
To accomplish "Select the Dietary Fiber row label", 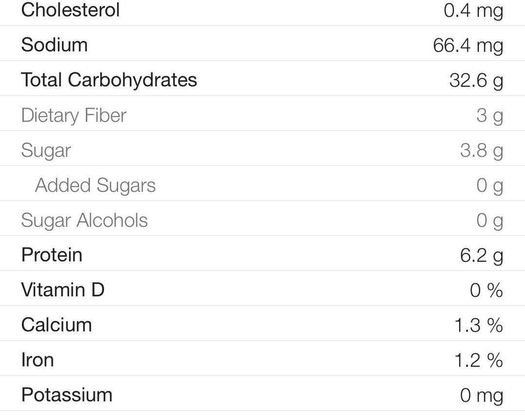I will click(x=74, y=115).
